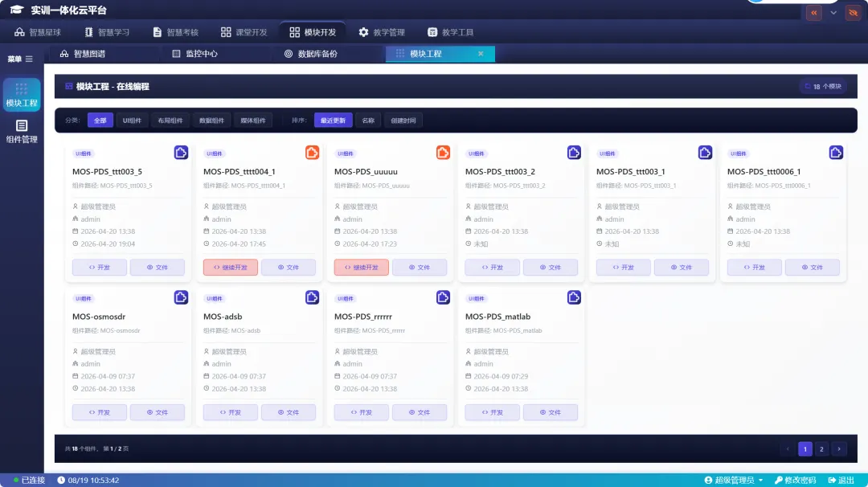Close the 模块工程 tab

(481, 54)
